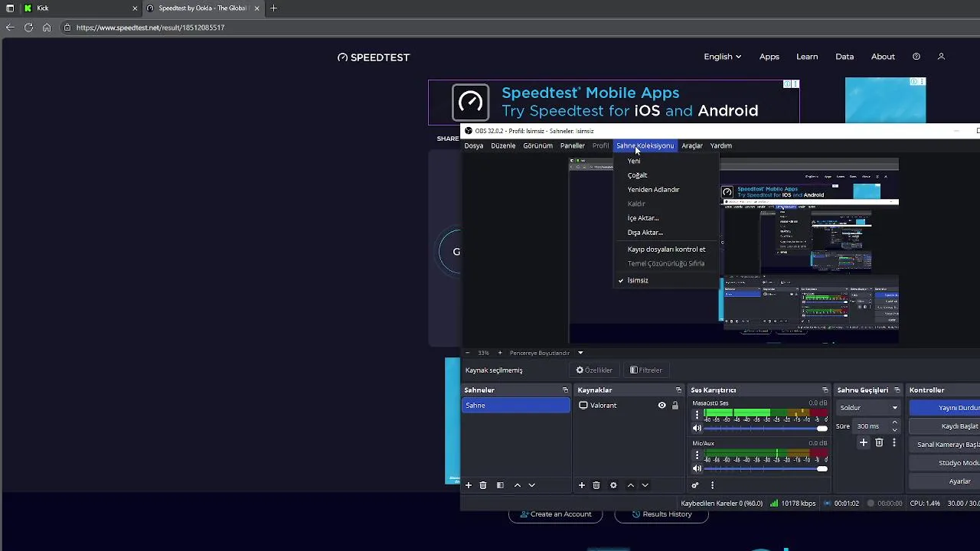
Task: Open Paneller menu in OBS
Action: tap(573, 145)
